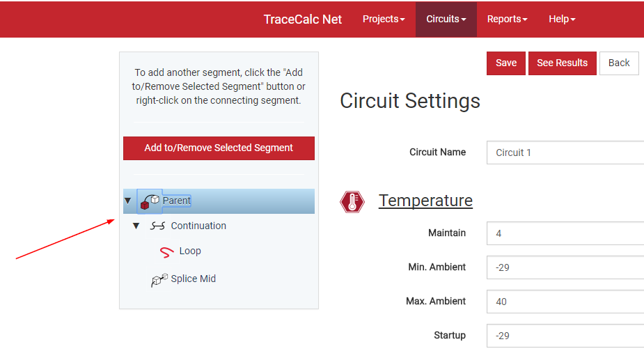Go Back using the Back button
The image size is (644, 351).
coord(619,63)
